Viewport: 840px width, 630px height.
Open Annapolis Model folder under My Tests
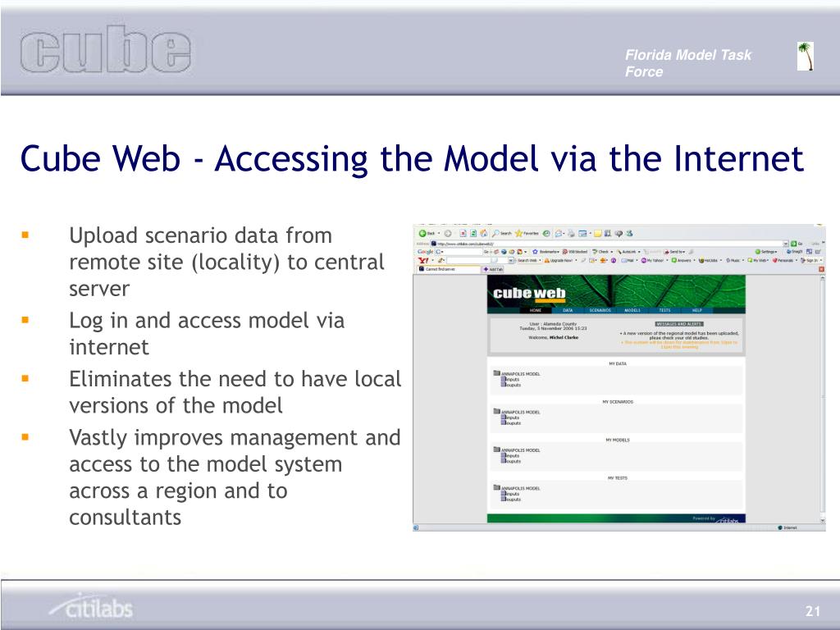(517, 488)
